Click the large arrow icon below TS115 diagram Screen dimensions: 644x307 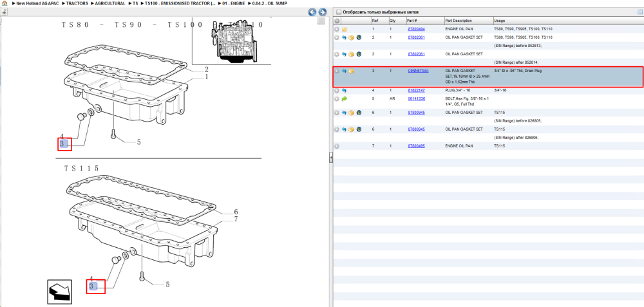point(60,292)
